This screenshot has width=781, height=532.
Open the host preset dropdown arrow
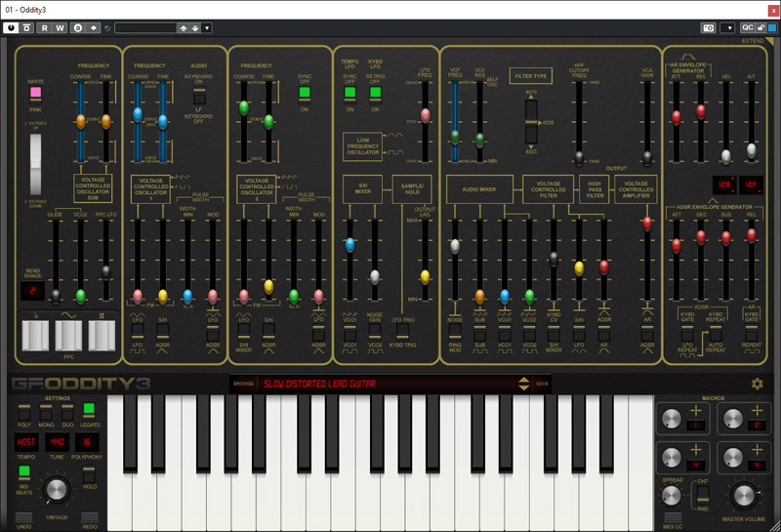click(207, 28)
